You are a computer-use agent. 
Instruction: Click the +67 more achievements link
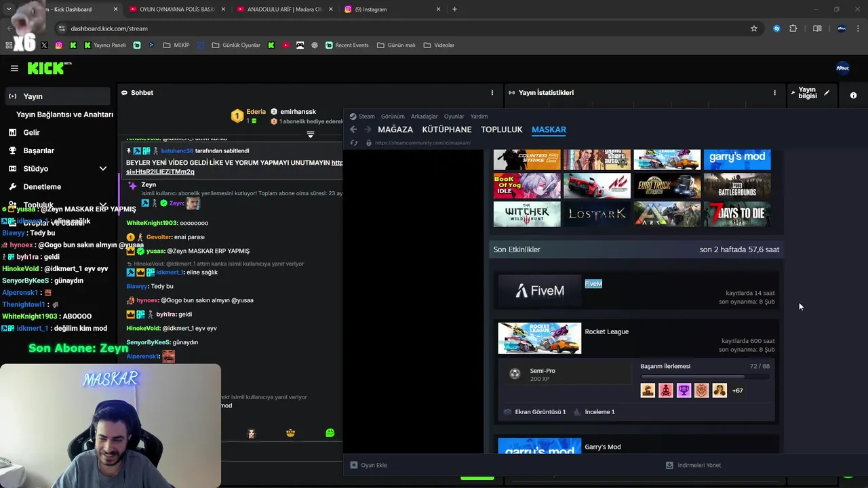click(737, 390)
